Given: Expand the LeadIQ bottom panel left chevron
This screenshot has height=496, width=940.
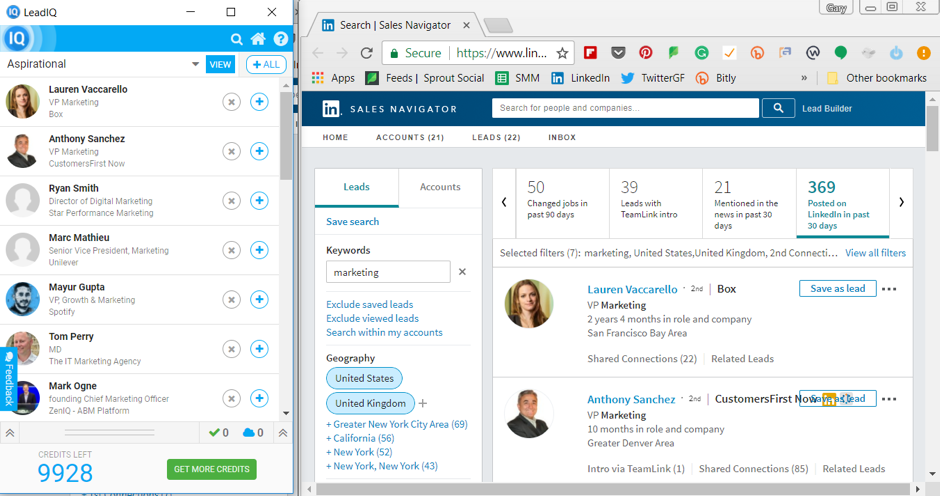Looking at the screenshot, I should 10,432.
